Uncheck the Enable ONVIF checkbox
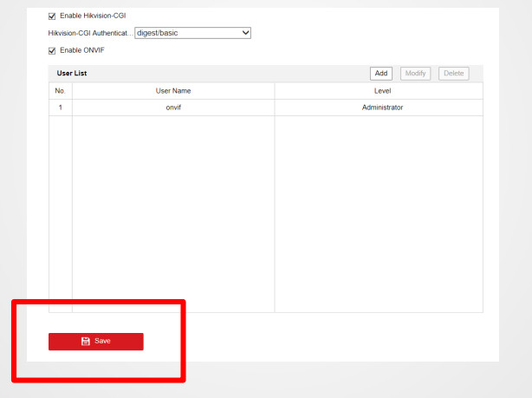This screenshot has height=398, width=532. [52, 50]
